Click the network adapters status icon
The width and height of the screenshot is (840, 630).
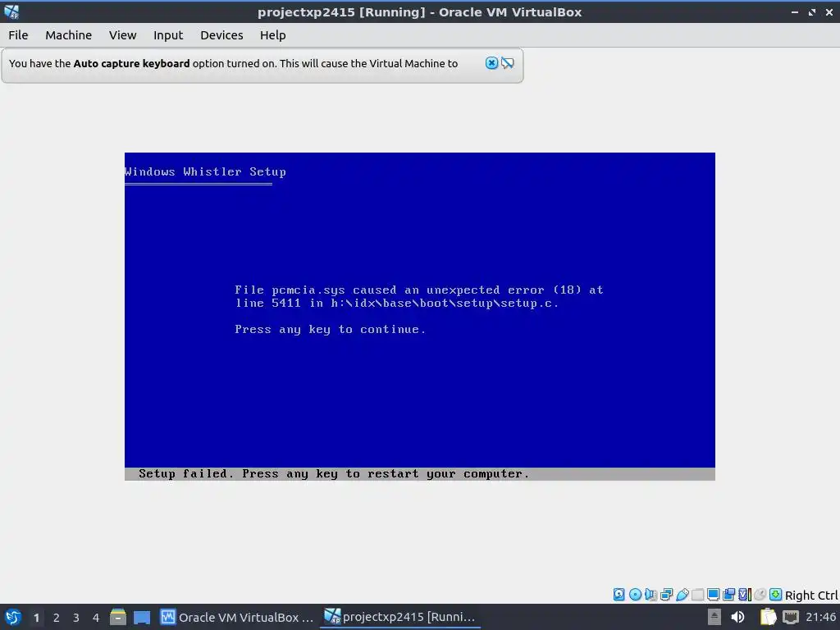666,594
